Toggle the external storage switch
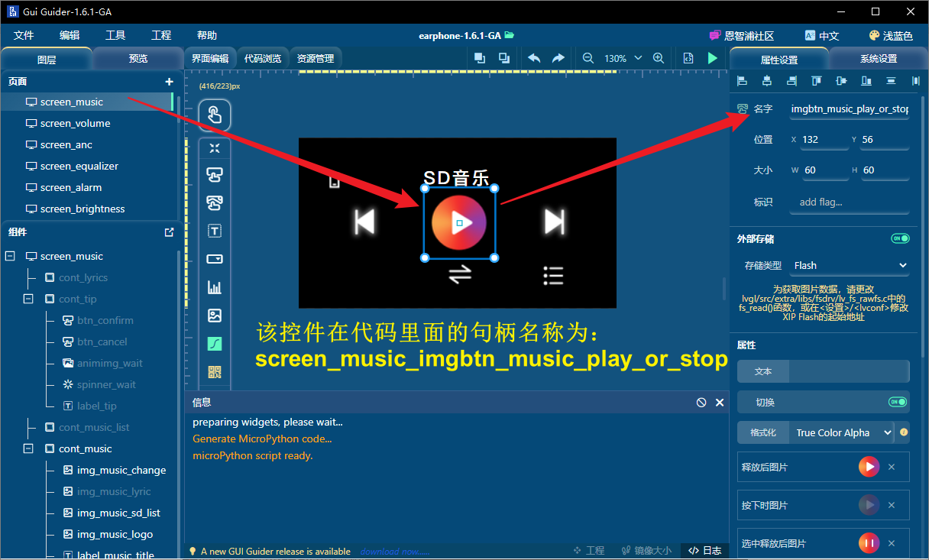929x560 pixels. coord(900,238)
